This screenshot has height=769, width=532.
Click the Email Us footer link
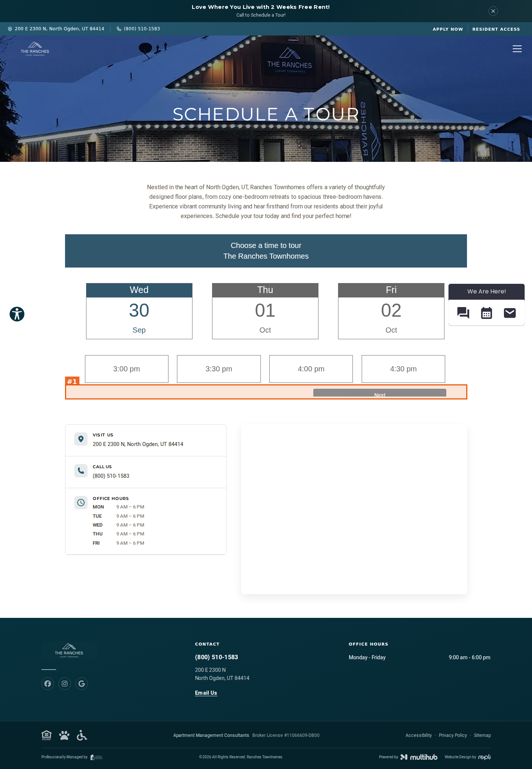tap(206, 693)
